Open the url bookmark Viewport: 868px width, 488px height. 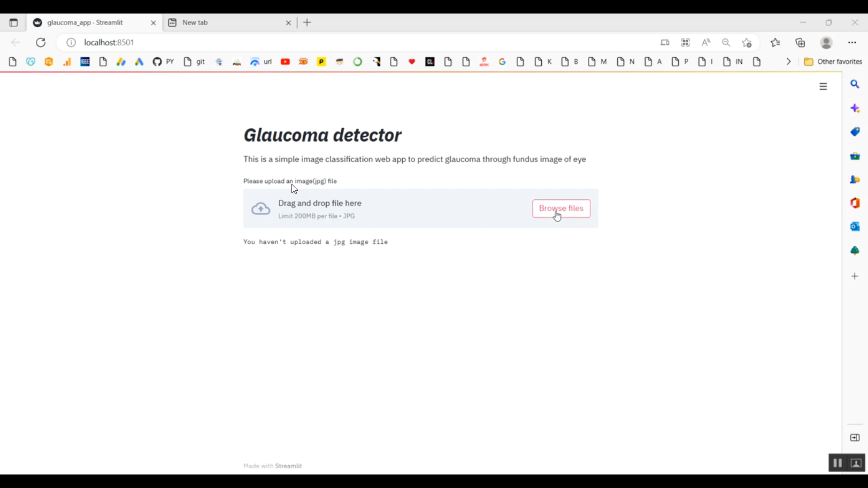261,62
